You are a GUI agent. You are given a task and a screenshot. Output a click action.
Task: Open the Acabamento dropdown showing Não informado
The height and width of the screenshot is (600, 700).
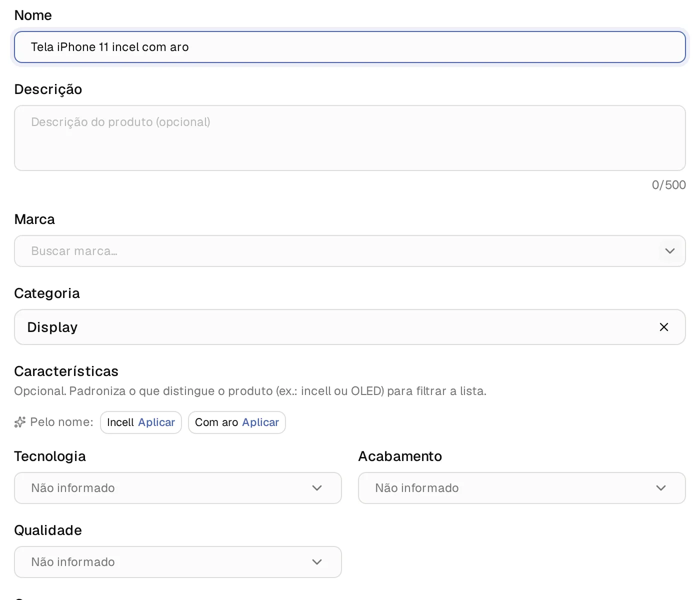click(522, 488)
